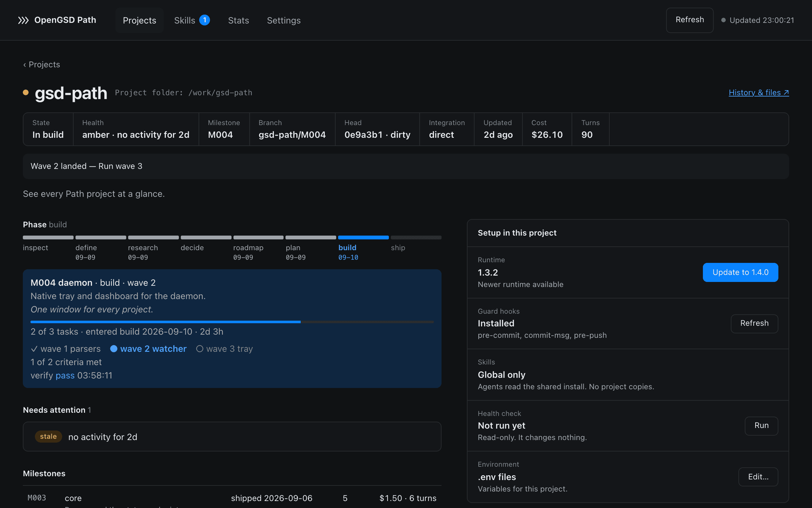The width and height of the screenshot is (812, 508).
Task: Click the filled blue circle before wave 2 watcher
Action: pyautogui.click(x=114, y=349)
